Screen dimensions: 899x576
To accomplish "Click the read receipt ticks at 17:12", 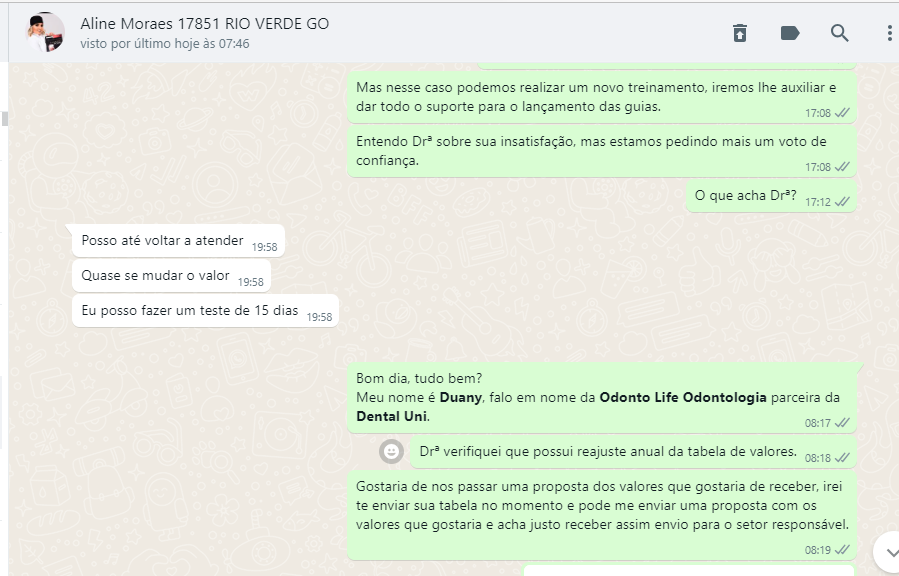I will 842,202.
